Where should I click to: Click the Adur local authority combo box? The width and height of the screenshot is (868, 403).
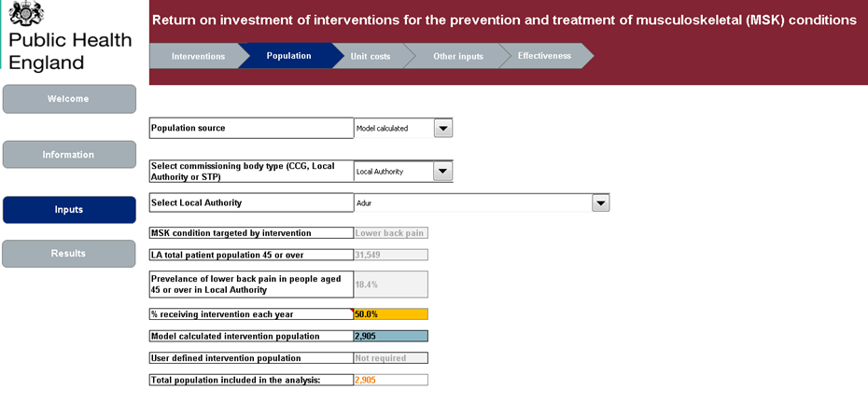point(482,203)
